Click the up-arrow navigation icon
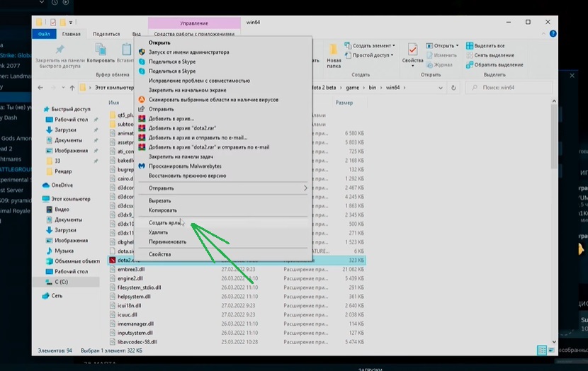The width and height of the screenshot is (588, 371). [72, 88]
